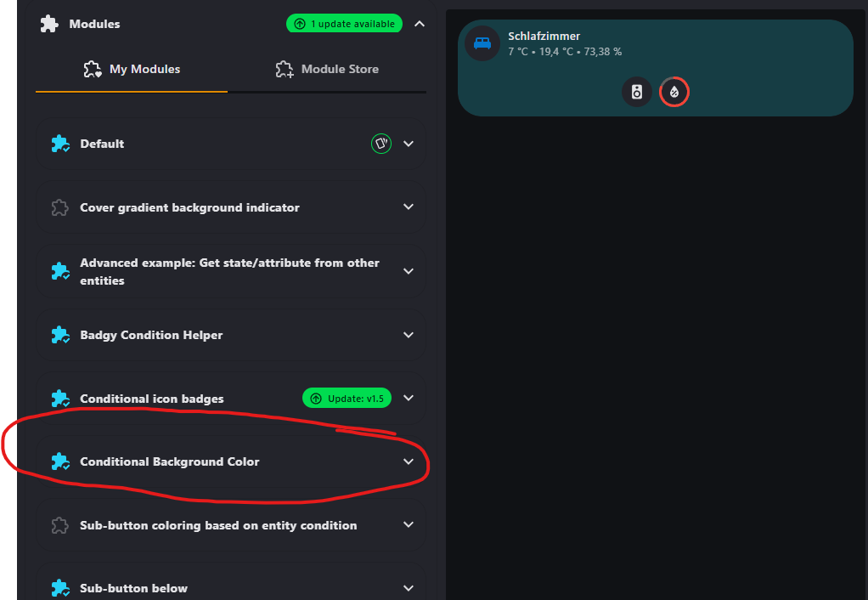The width and height of the screenshot is (868, 600).
Task: Open the Module Store tab
Action: click(327, 69)
